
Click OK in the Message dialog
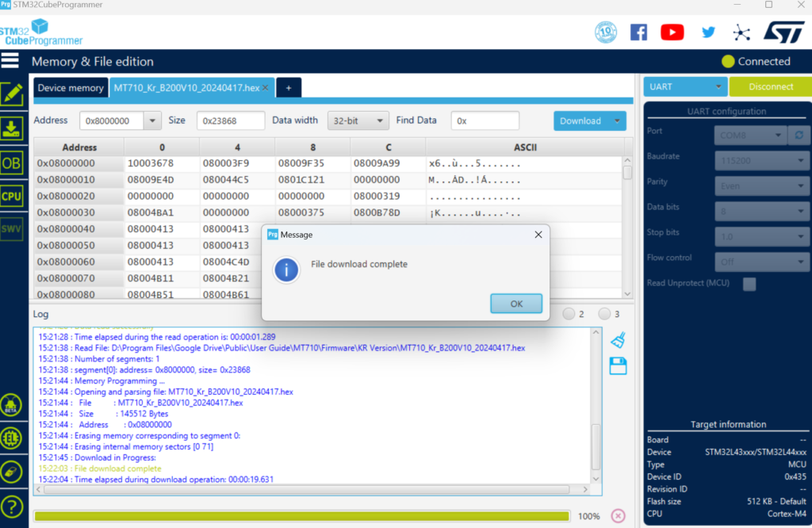pyautogui.click(x=516, y=304)
